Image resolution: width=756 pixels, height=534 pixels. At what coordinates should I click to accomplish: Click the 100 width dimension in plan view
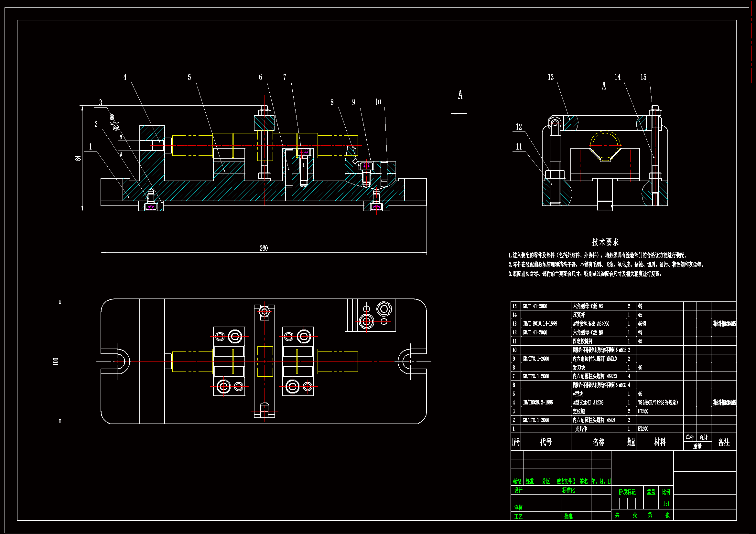[55, 361]
